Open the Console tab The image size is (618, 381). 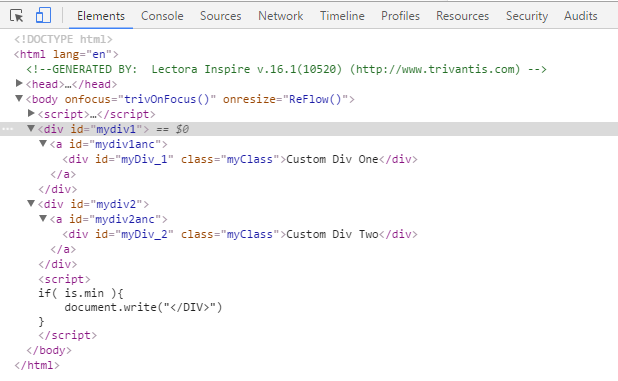point(162,16)
